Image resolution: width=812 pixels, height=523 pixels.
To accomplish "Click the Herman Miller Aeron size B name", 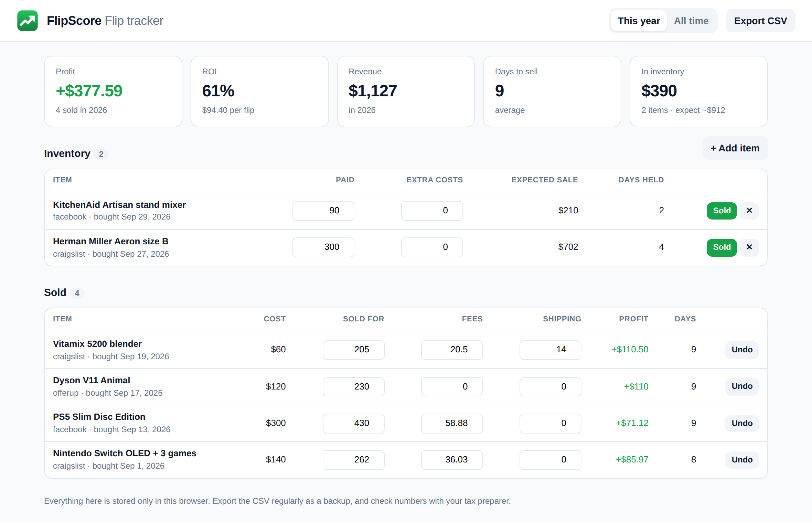I will (110, 241).
